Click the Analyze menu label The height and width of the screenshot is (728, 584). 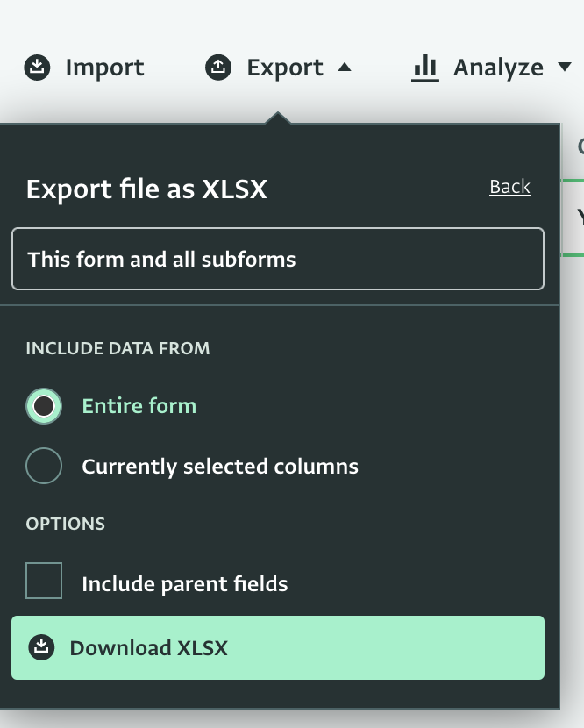pos(498,68)
